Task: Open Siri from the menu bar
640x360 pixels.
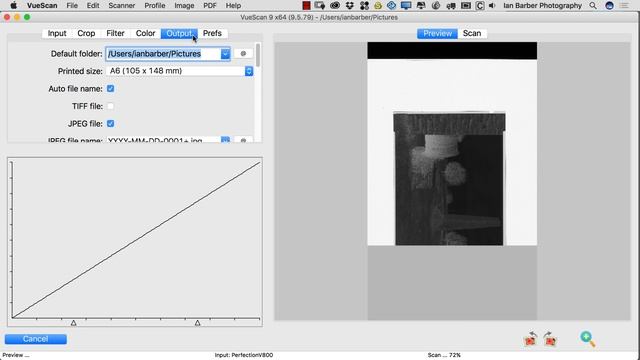Action: pos(609,6)
